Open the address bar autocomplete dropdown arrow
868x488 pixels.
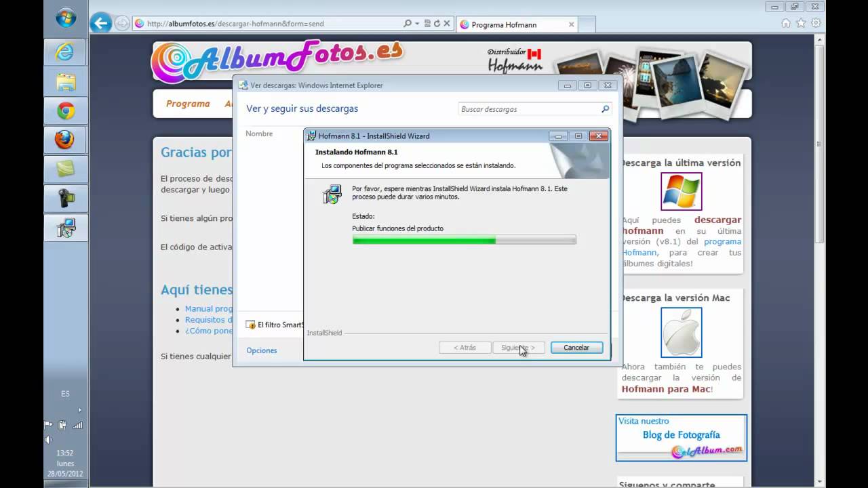tap(416, 24)
